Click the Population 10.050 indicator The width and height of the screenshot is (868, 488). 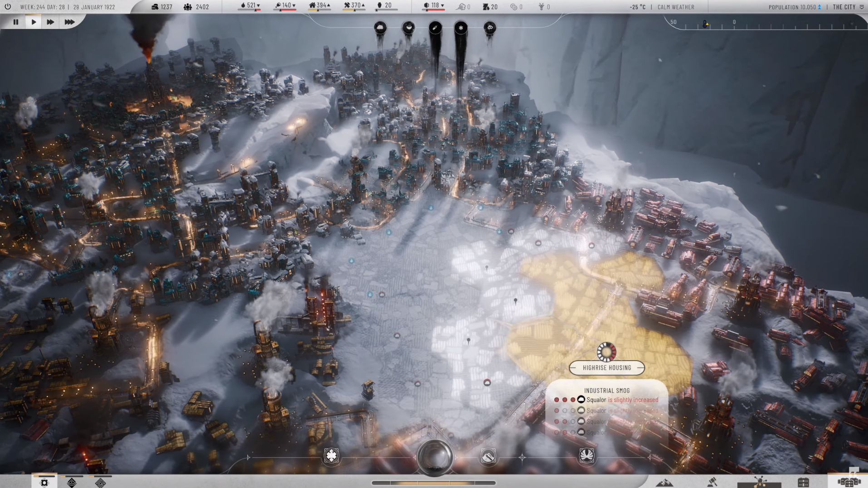click(795, 7)
